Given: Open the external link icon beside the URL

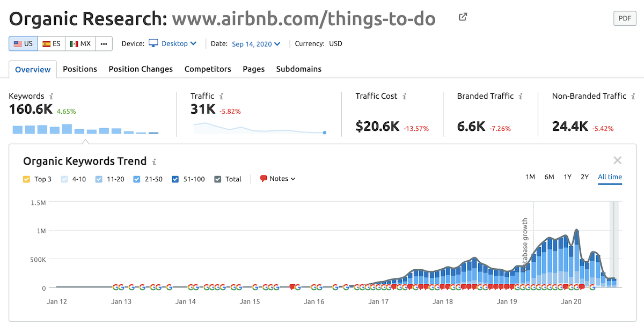Looking at the screenshot, I should tap(463, 17).
